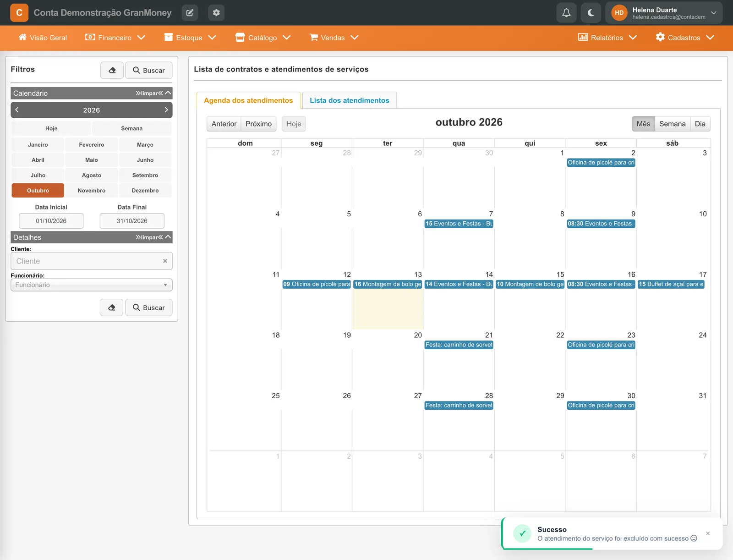This screenshot has width=733, height=560.
Task: Choose Novembro in month filter
Action: (92, 191)
